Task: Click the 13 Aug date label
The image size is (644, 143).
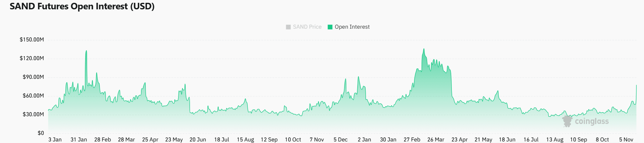Action: coord(555,140)
